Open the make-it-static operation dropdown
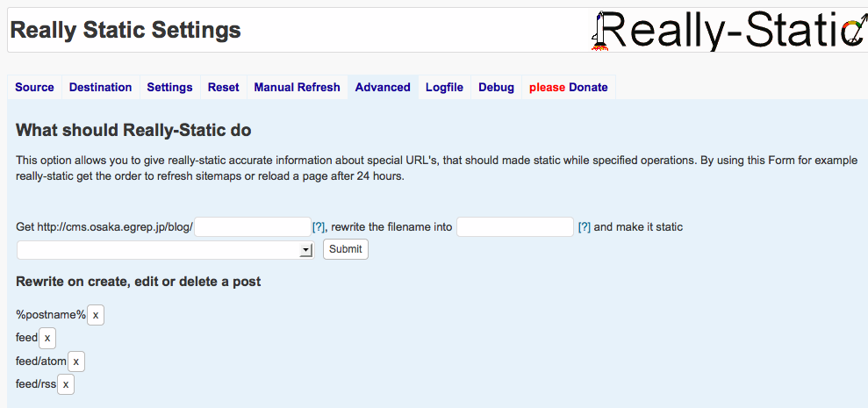Screen dimensions: 868x408 (166, 250)
